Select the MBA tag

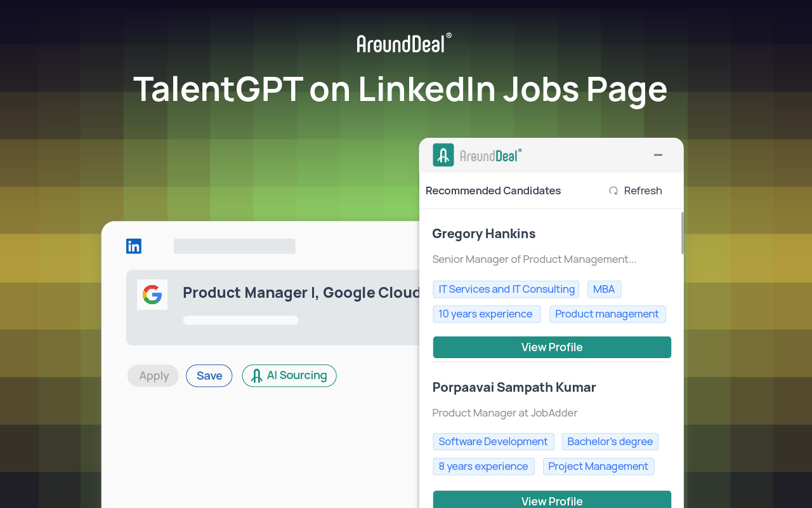(x=604, y=290)
